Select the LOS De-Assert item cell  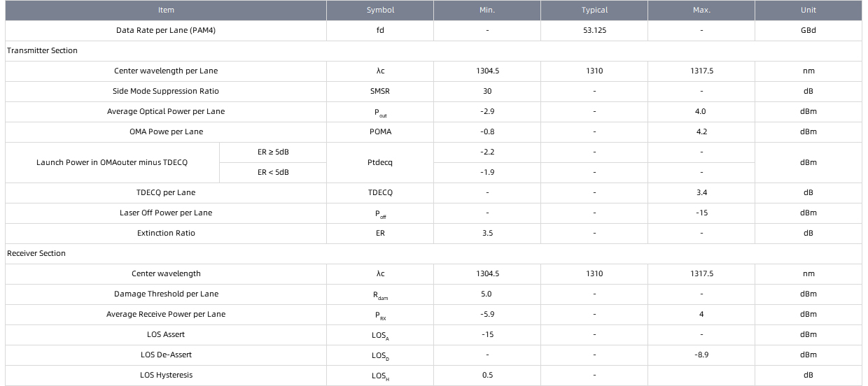pos(166,355)
